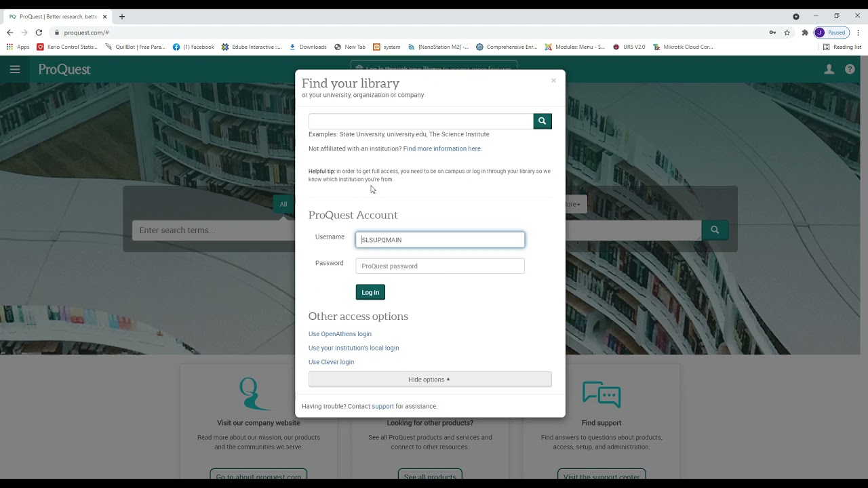Viewport: 868px width, 488px height.
Task: Bookmark this page with the star icon
Action: [787, 33]
